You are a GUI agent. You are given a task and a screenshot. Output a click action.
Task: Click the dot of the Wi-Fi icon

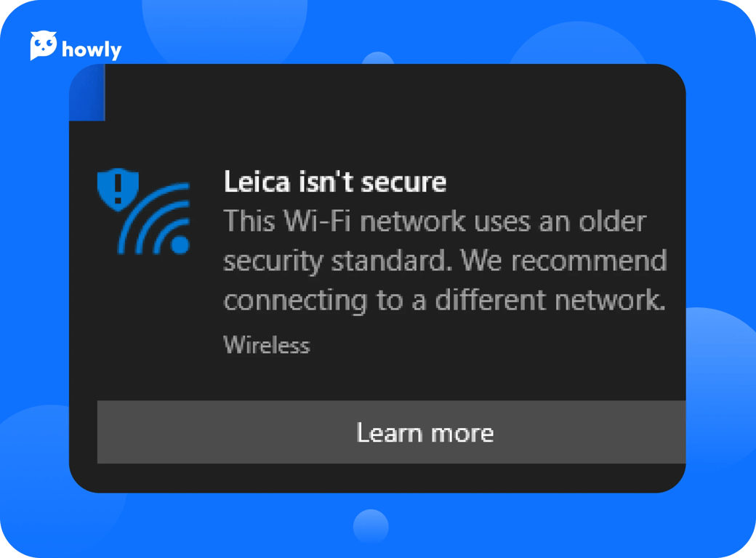pyautogui.click(x=180, y=245)
